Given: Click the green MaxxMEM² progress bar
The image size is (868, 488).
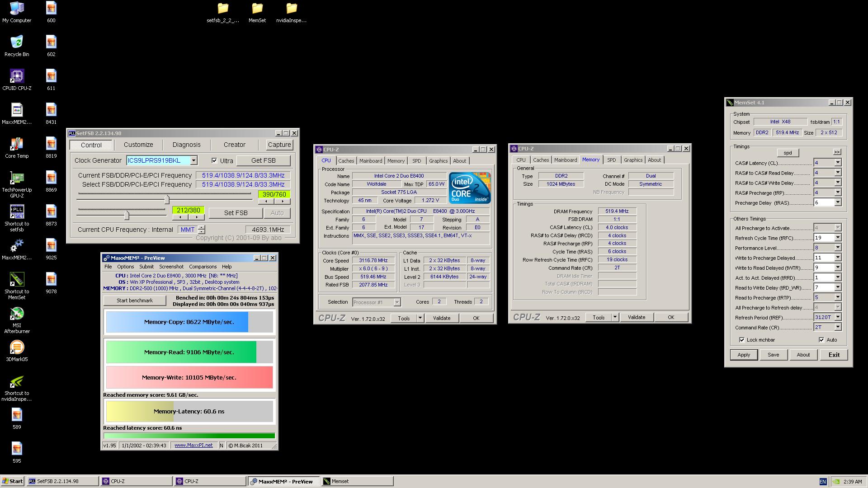Looking at the screenshot, I should click(x=189, y=436).
